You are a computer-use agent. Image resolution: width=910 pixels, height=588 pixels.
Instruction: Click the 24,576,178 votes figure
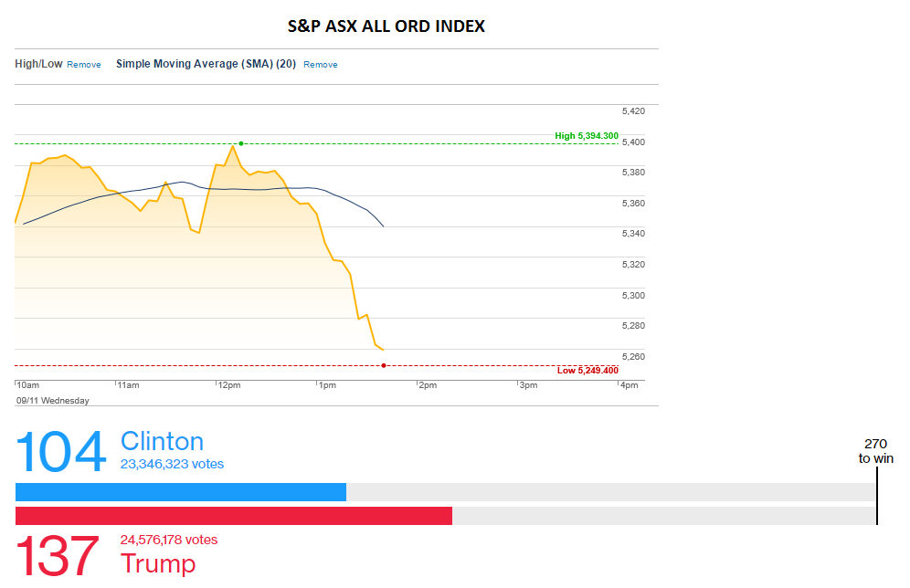(x=169, y=540)
